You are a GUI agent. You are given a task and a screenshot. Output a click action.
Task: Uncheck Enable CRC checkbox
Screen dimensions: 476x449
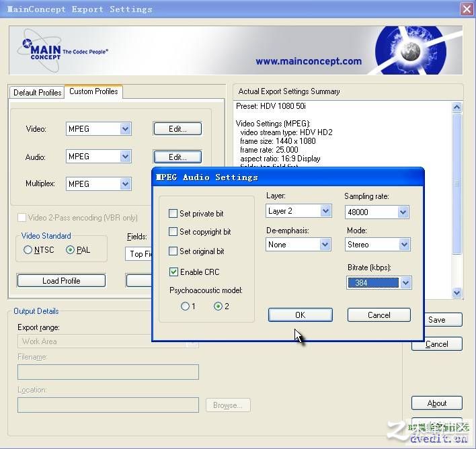coord(173,272)
